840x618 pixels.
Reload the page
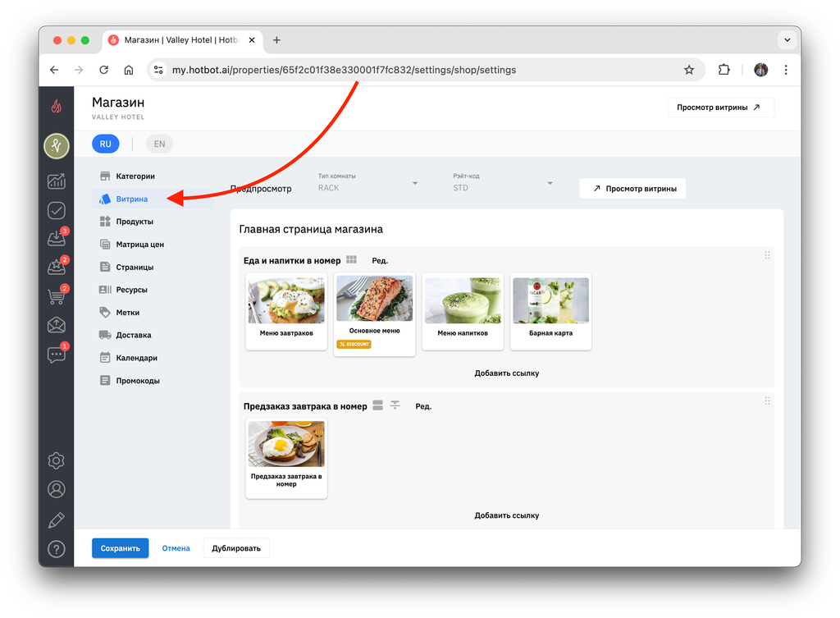point(104,70)
